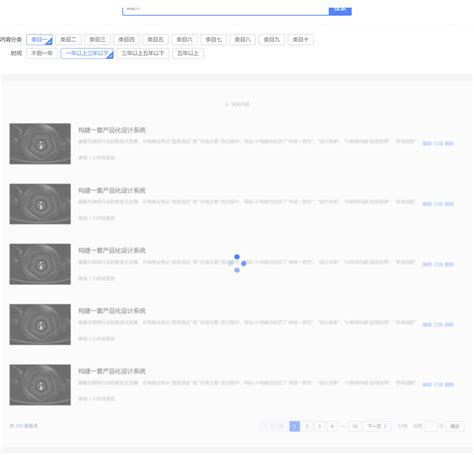Image resolution: width=474 pixels, height=455 pixels.
Task: Click first action link in first list row
Action: coord(427,144)
